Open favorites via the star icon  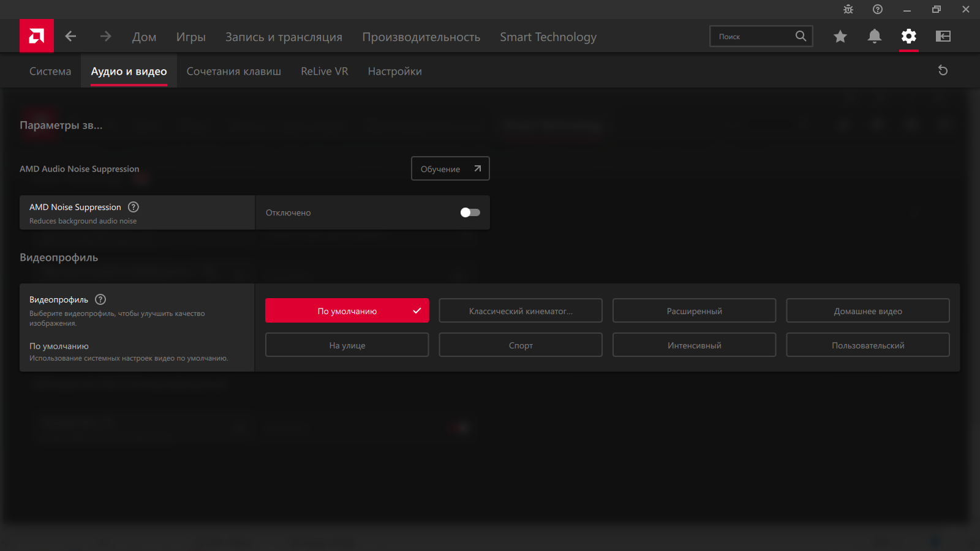click(840, 36)
